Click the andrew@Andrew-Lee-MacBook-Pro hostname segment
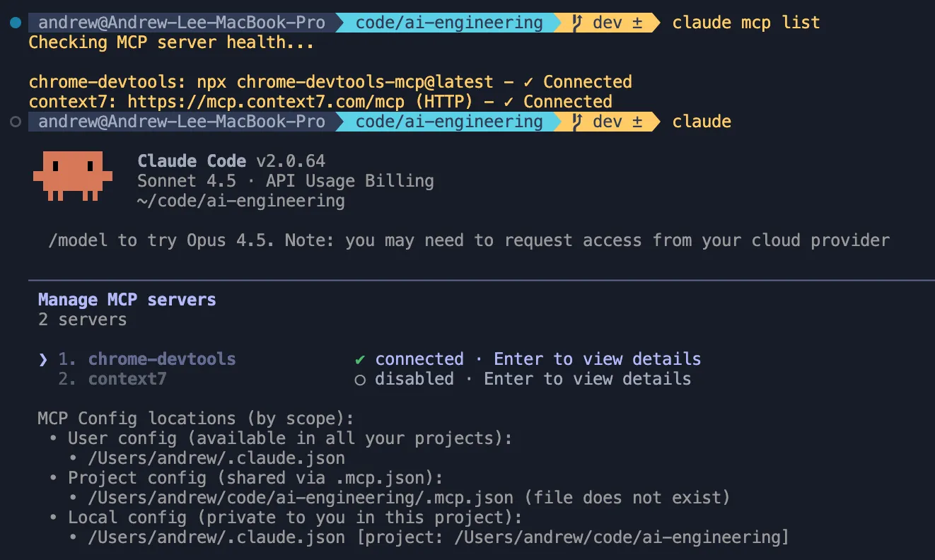 179,22
